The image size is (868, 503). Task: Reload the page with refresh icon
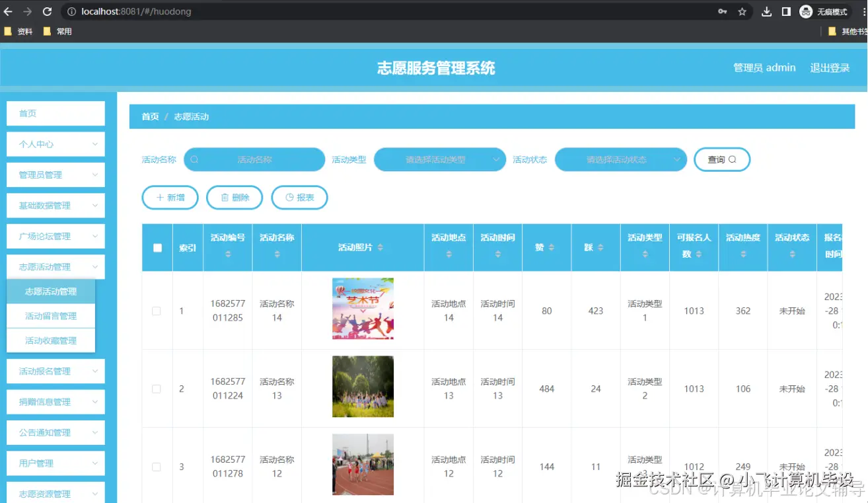pyautogui.click(x=47, y=11)
